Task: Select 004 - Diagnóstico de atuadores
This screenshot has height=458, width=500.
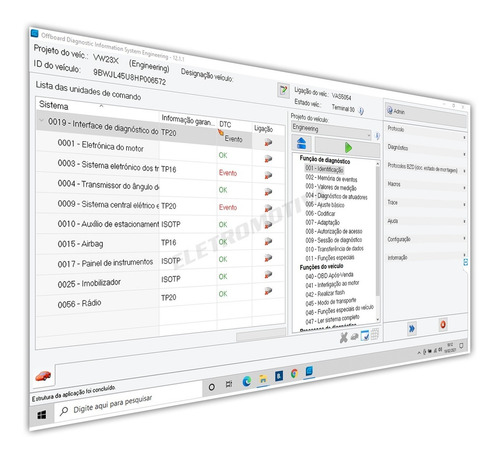Action: click(x=336, y=196)
